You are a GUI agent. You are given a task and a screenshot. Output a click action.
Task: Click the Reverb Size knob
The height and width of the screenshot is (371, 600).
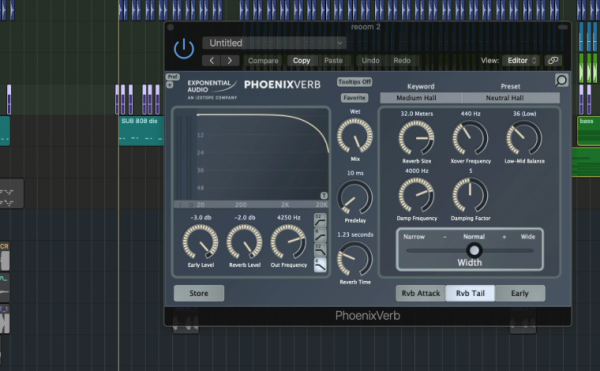(416, 138)
